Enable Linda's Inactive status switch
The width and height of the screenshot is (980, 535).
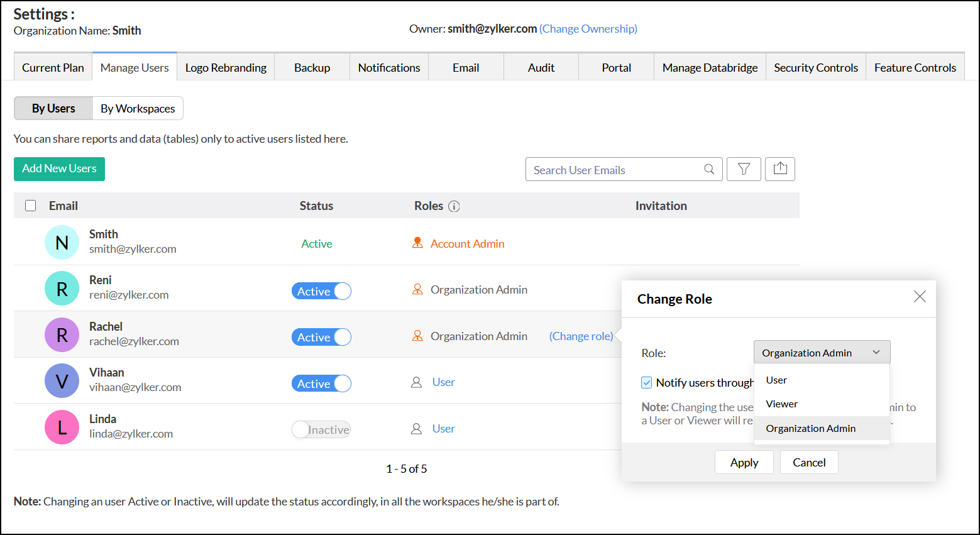(321, 429)
